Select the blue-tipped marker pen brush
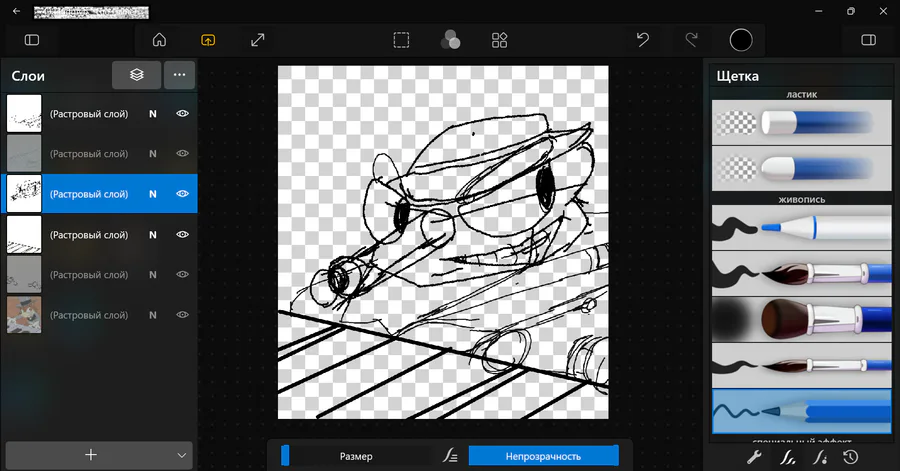 [x=801, y=228]
